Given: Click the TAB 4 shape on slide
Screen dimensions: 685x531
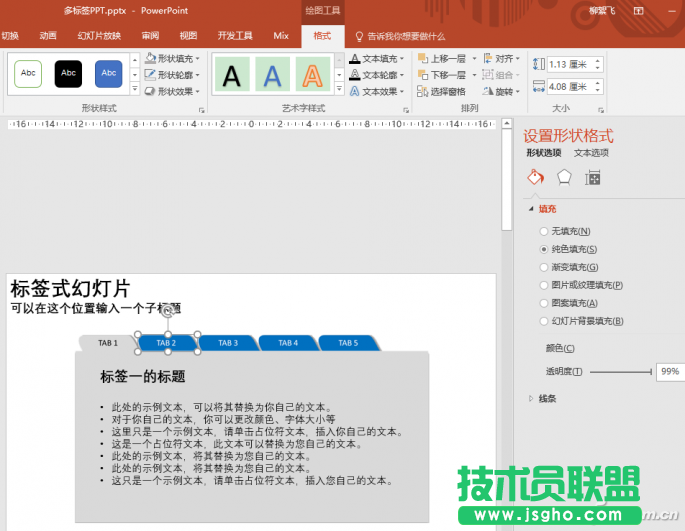Looking at the screenshot, I should (x=288, y=343).
